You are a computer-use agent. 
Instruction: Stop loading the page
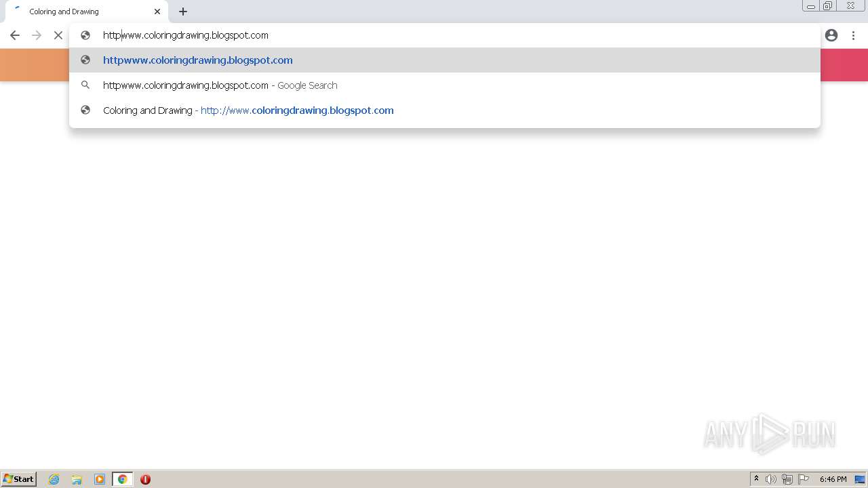pos(58,35)
